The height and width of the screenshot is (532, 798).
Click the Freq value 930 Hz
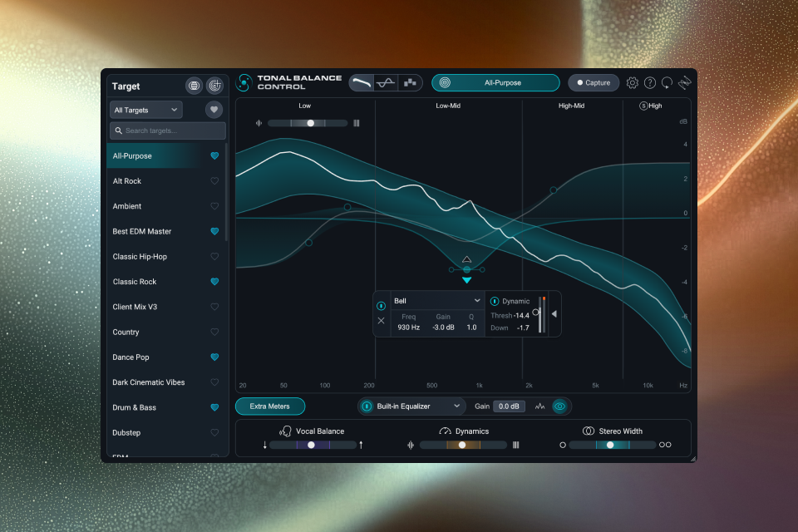pyautogui.click(x=409, y=328)
